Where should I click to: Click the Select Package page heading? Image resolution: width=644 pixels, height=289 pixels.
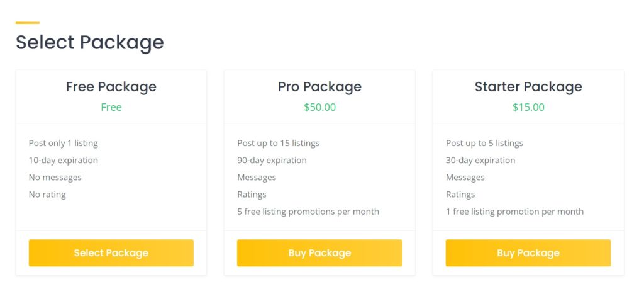pyautogui.click(x=89, y=42)
